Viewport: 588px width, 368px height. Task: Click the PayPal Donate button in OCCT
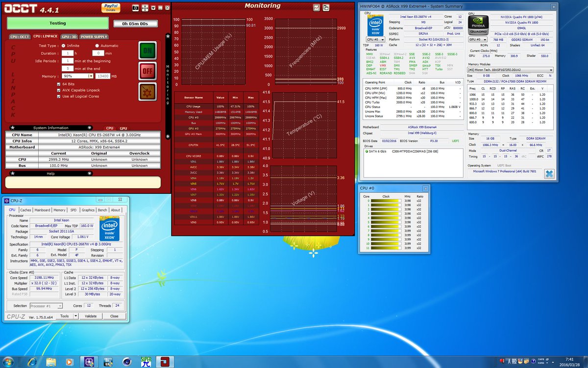[x=111, y=7]
